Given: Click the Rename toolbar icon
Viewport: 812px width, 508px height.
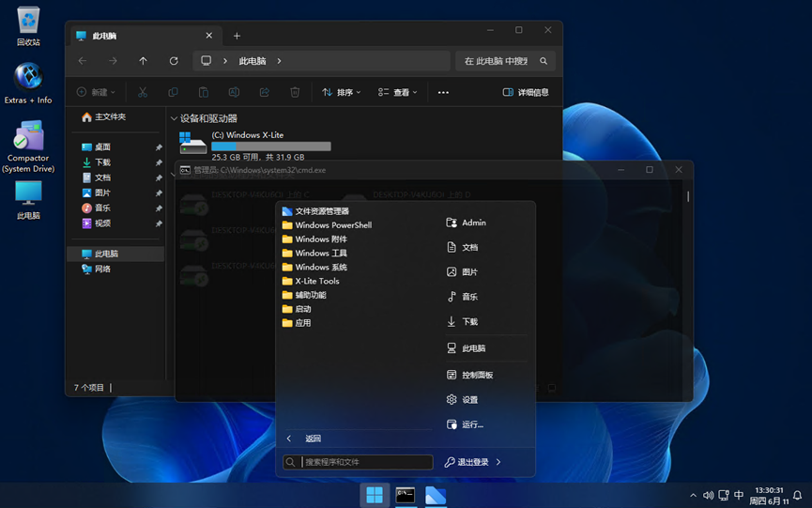Looking at the screenshot, I should coord(234,92).
